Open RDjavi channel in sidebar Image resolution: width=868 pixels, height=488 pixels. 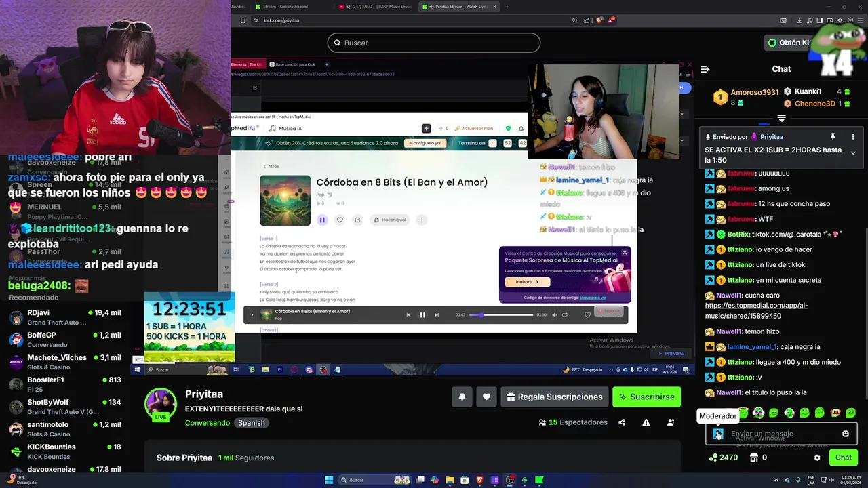(66, 317)
